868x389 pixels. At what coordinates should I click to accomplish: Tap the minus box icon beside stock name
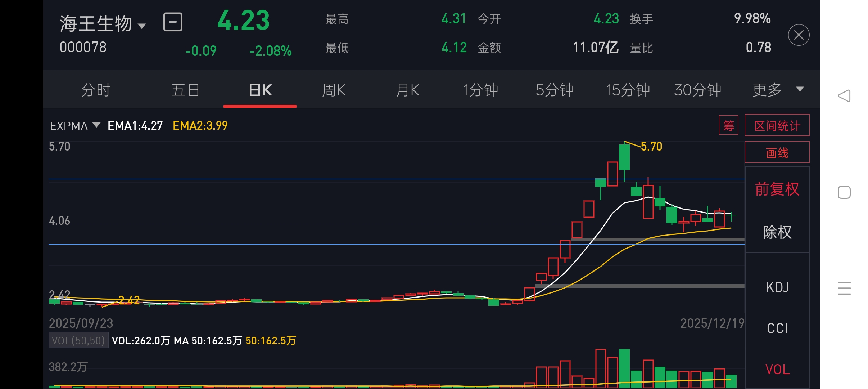pyautogui.click(x=173, y=22)
